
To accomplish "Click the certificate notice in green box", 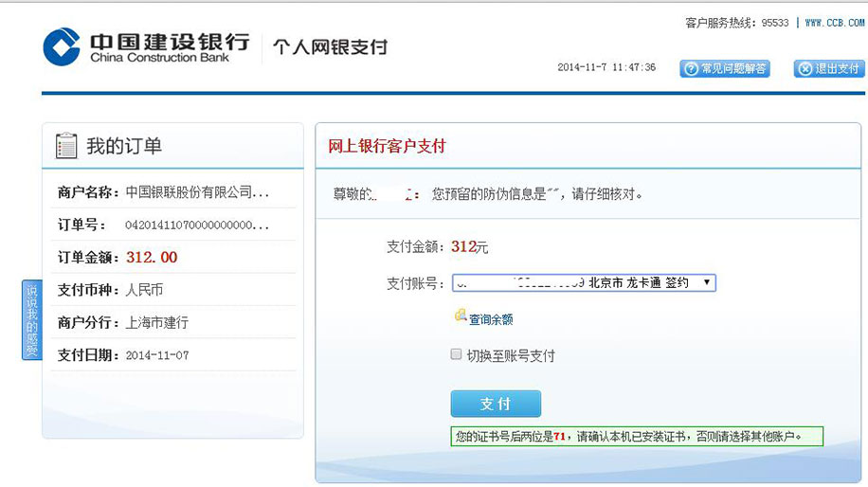I will click(x=637, y=436).
